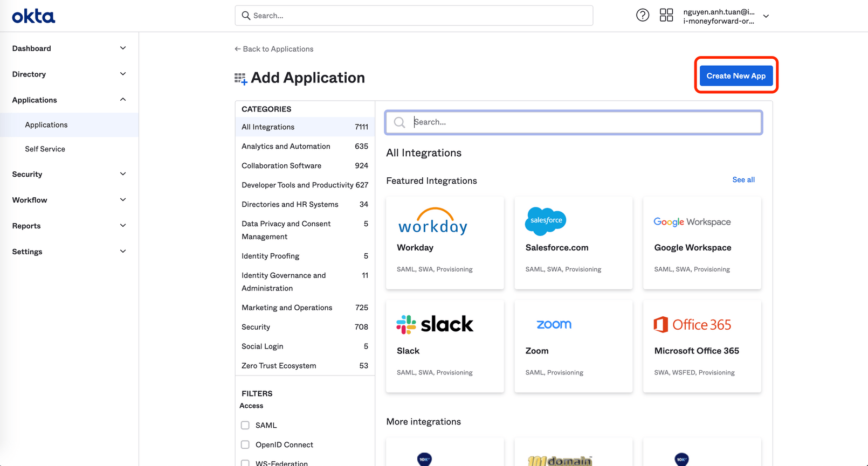Viewport: 868px width, 466px height.
Task: Select Data Privacy and Consent Management category
Action: (305, 230)
